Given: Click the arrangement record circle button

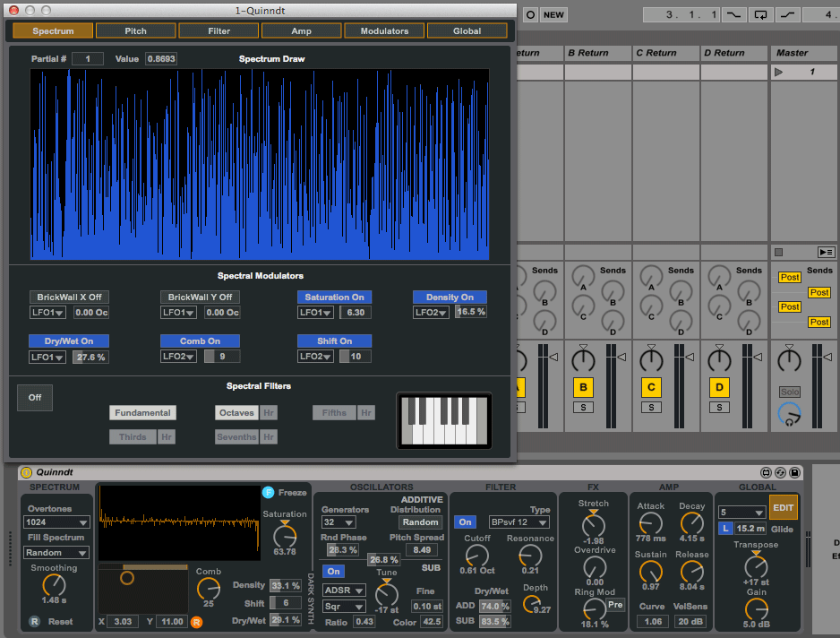Looking at the screenshot, I should [530, 14].
